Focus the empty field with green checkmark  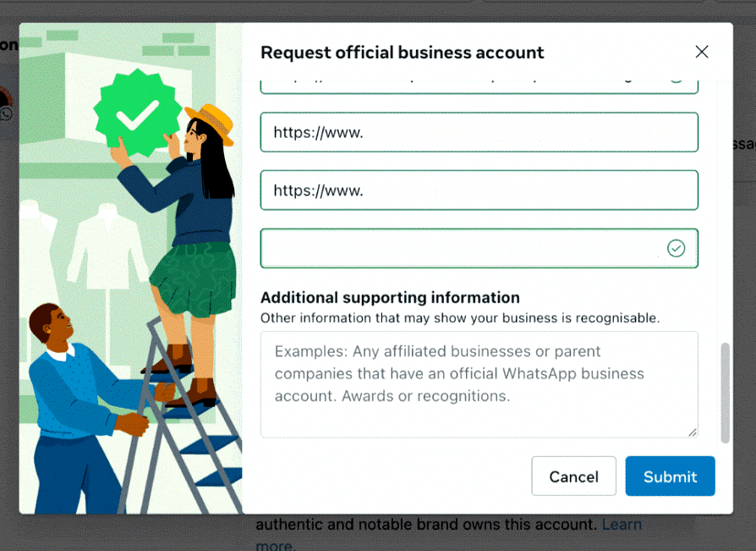pos(479,249)
